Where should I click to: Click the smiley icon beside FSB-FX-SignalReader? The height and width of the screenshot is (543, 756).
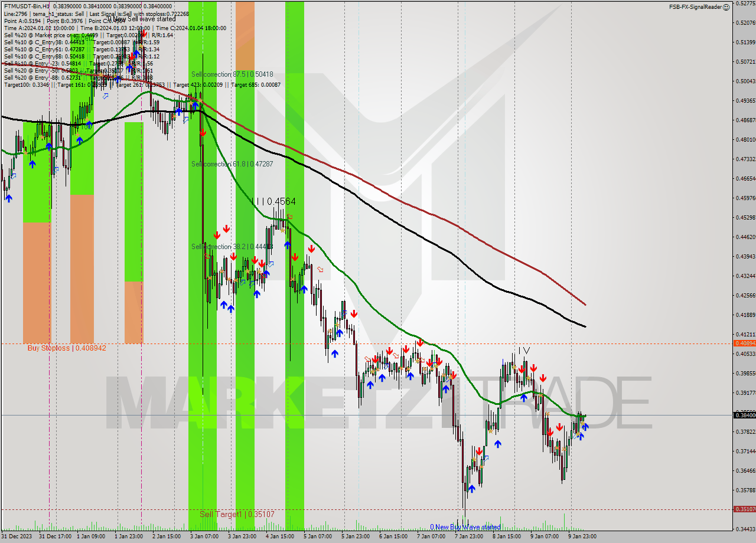[x=726, y=7]
